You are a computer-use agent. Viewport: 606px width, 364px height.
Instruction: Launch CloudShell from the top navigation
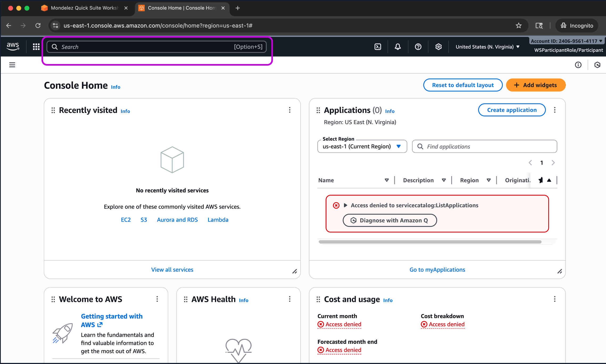pyautogui.click(x=378, y=47)
